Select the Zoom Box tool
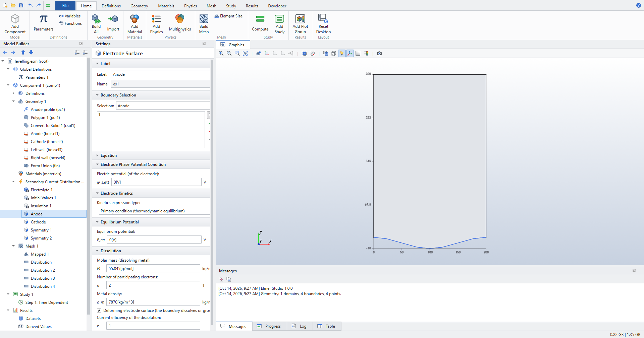This screenshot has height=338, width=644. pyautogui.click(x=237, y=53)
